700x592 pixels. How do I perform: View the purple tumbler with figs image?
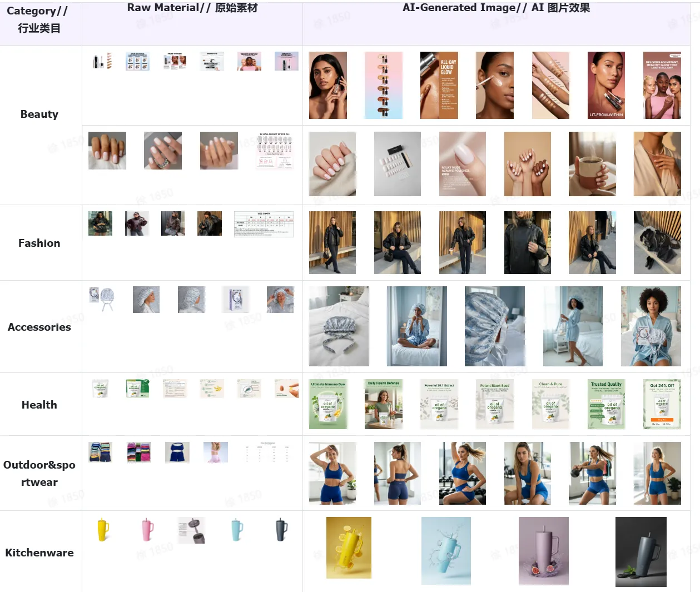click(x=544, y=551)
